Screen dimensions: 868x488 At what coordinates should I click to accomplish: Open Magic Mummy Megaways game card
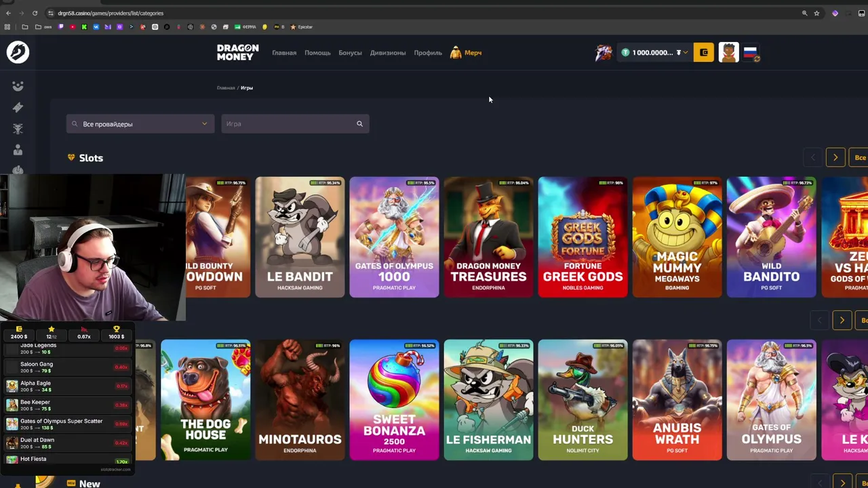pyautogui.click(x=677, y=237)
